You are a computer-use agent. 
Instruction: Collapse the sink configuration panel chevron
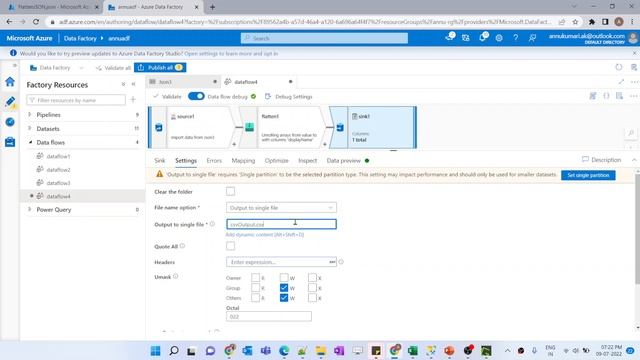tap(634, 160)
